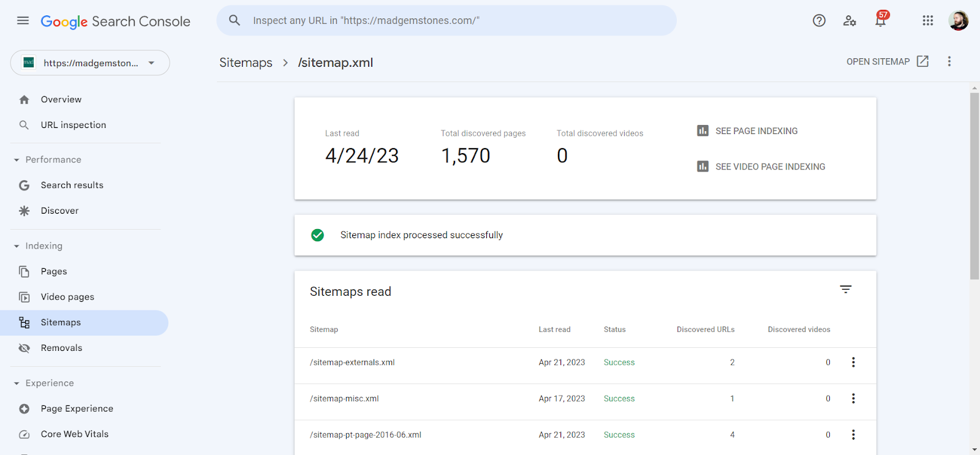Image resolution: width=980 pixels, height=455 pixels.
Task: Click the filter icon in Sitemaps read
Action: coord(846,289)
